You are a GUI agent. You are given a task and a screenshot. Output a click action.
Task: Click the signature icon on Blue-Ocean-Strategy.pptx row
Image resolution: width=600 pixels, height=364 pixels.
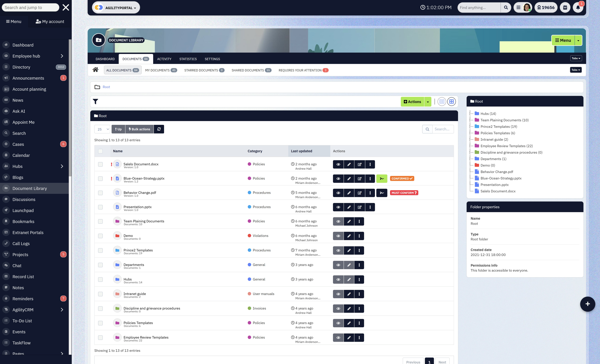pos(382,178)
